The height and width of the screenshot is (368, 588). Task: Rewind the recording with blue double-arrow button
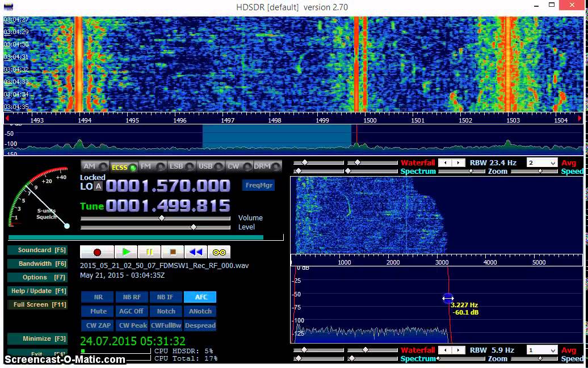click(x=196, y=252)
